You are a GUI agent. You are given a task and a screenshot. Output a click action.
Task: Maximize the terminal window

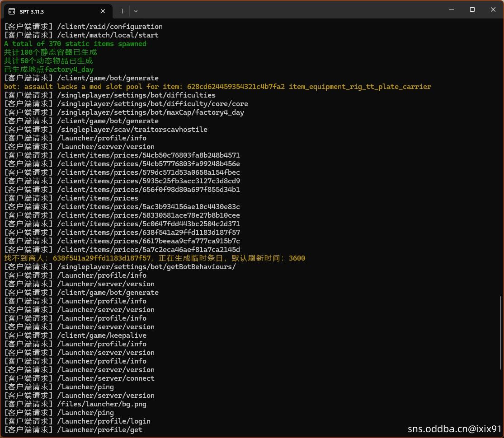[x=472, y=9]
